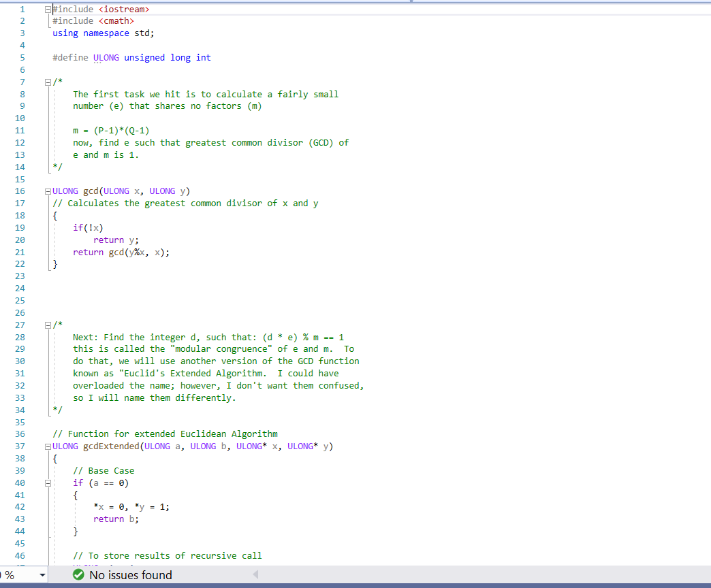711x588 pixels.
Task: Click line number 16 in the margin
Action: coord(20,191)
